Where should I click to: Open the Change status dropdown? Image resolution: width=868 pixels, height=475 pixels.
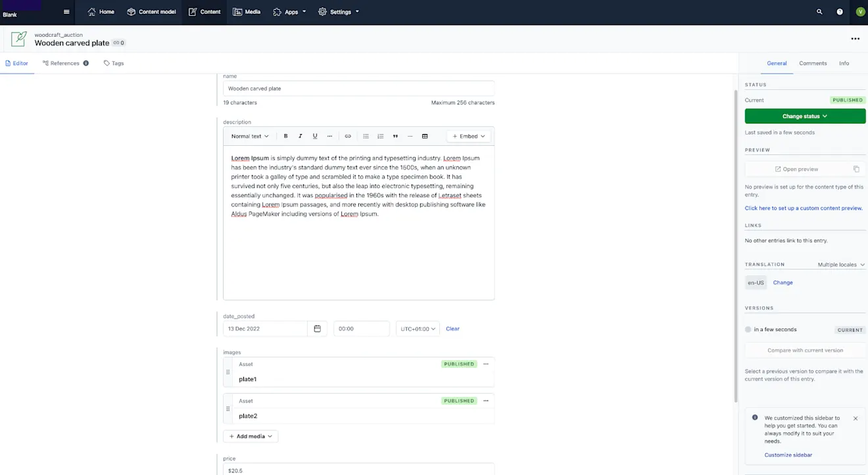pyautogui.click(x=805, y=116)
